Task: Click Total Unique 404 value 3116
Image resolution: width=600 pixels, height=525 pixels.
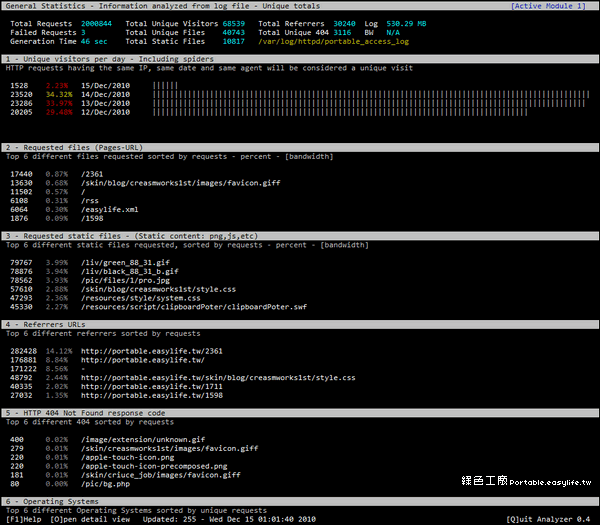Action: pyautogui.click(x=342, y=33)
